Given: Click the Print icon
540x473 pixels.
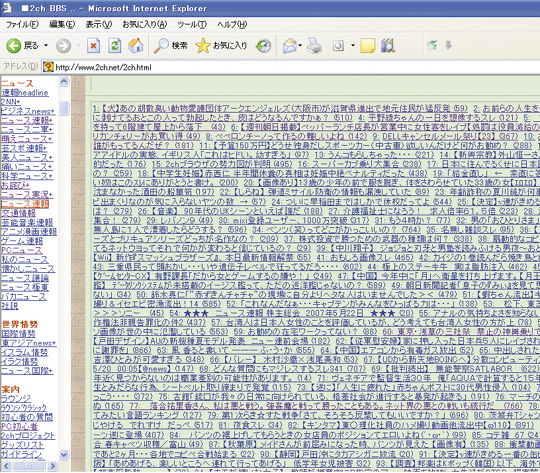Looking at the screenshot, I should pos(314,45).
